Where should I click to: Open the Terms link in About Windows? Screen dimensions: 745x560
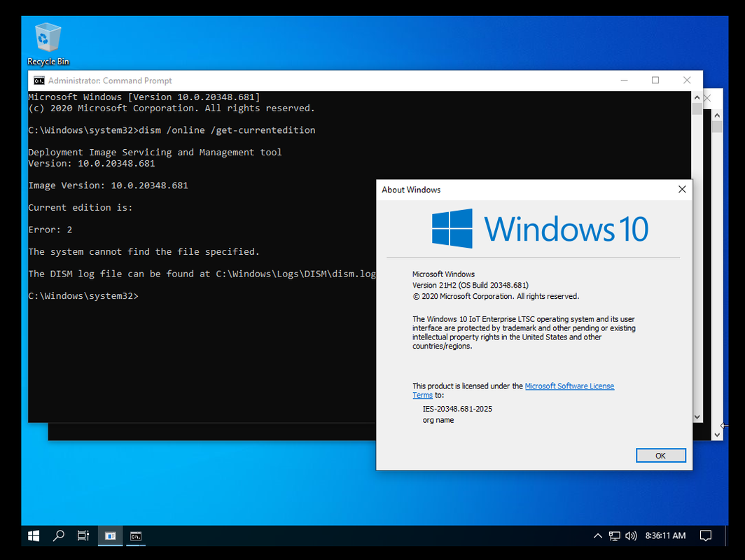(x=422, y=395)
